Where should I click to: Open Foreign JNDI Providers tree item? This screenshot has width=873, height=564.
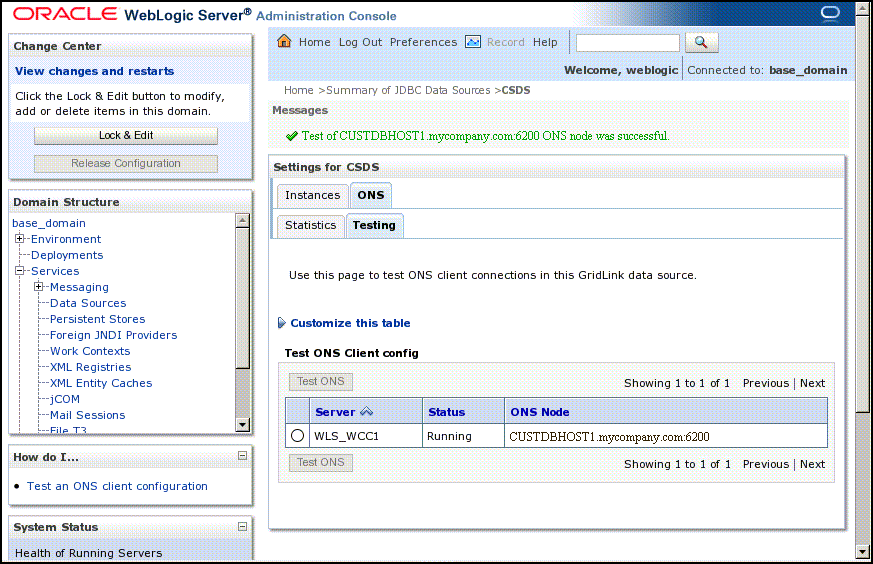click(114, 335)
